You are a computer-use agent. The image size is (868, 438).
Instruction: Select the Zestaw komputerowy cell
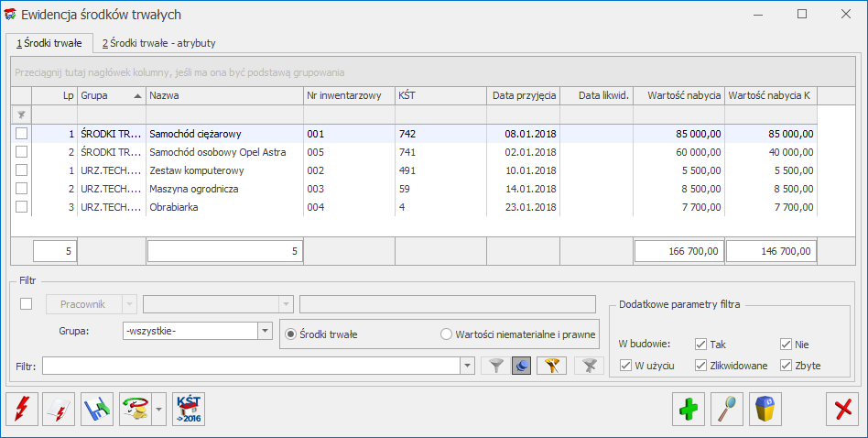[224, 170]
